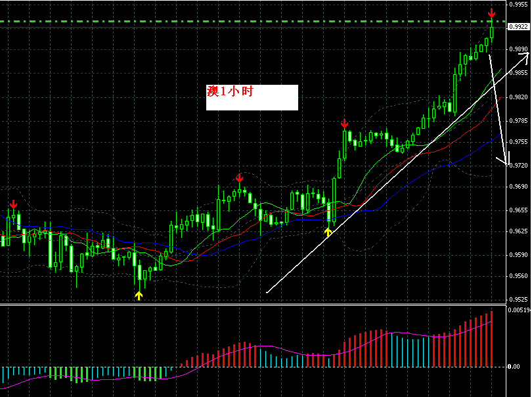This screenshot has height=397, width=532.
Task: Click the 0.00 indicator zero-level label
Action: [x=514, y=366]
